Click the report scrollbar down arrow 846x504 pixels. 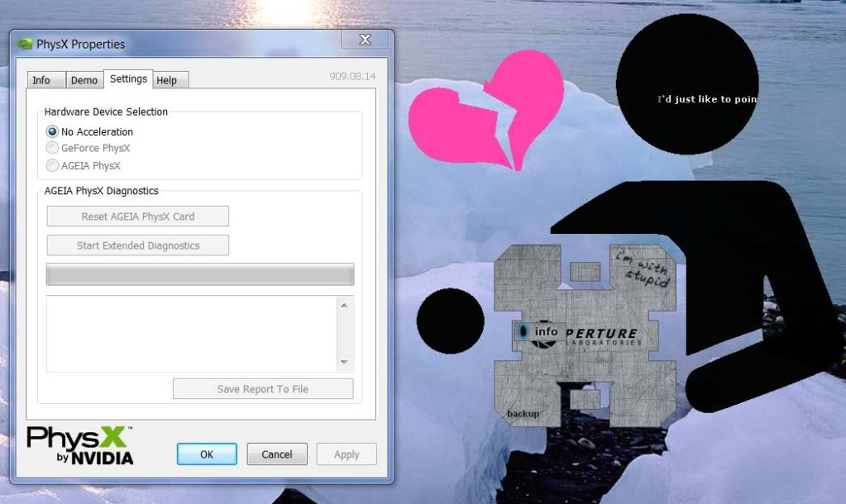pos(344,362)
